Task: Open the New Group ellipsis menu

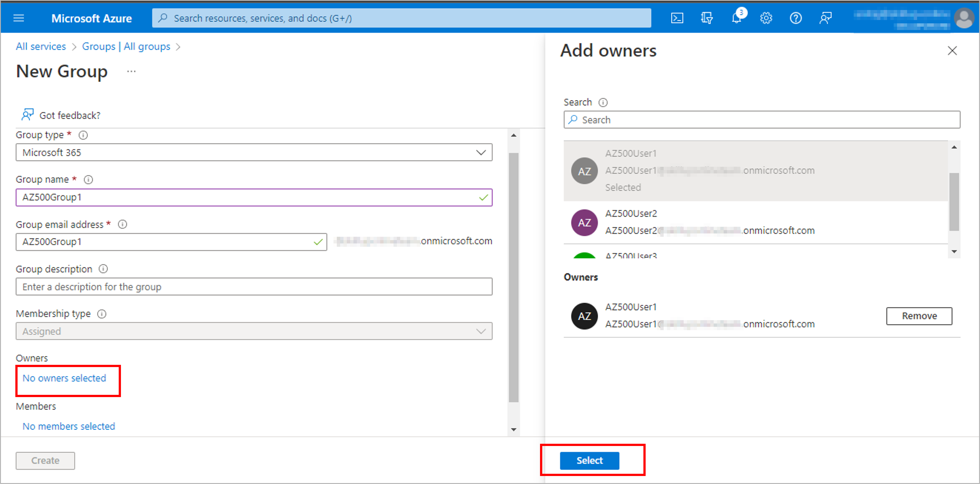Action: pyautogui.click(x=131, y=72)
